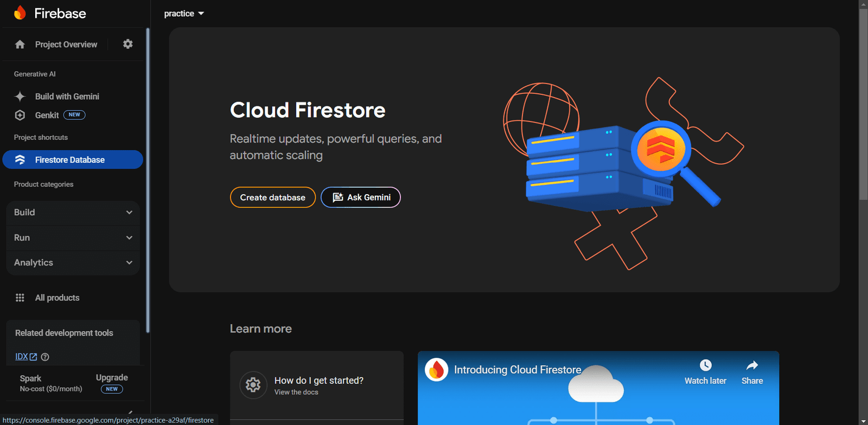
Task: Click the Genkit hexagon icon
Action: [x=20, y=115]
